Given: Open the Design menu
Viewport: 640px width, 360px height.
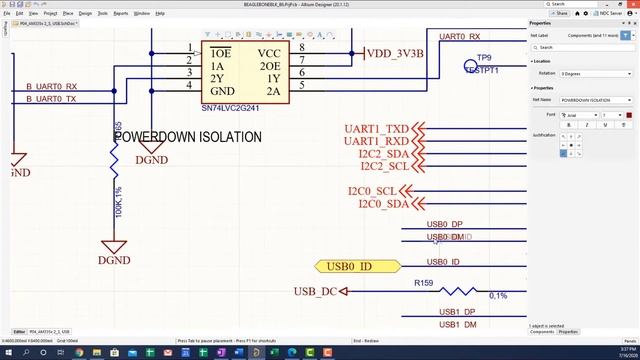Looking at the screenshot, I should [x=85, y=13].
